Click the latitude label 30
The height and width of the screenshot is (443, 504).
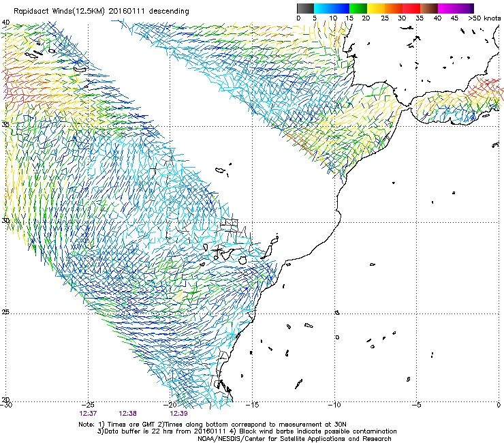5,220
